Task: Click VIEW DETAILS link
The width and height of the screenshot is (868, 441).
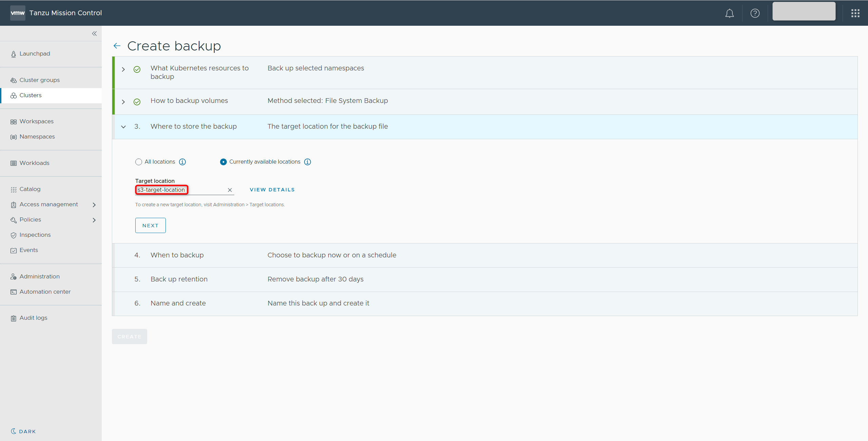Action: pyautogui.click(x=272, y=190)
